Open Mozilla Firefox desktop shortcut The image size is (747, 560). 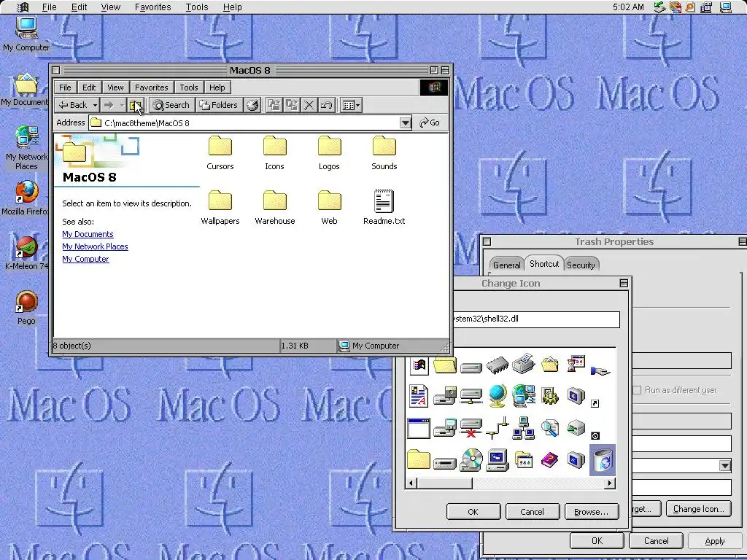click(x=26, y=198)
